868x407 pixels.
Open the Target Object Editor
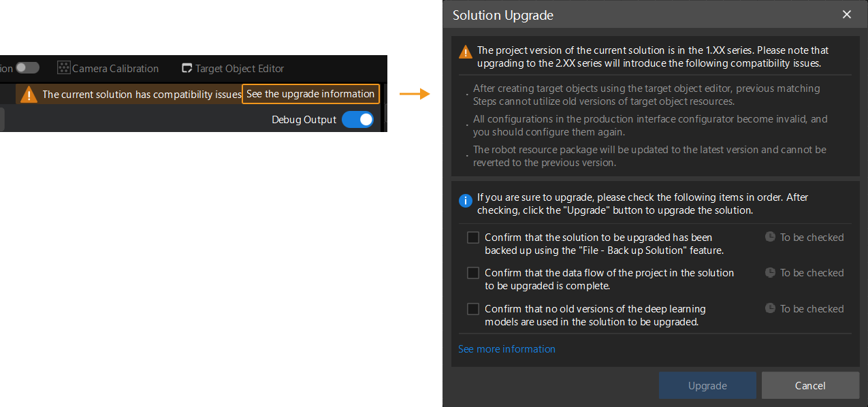tap(234, 67)
